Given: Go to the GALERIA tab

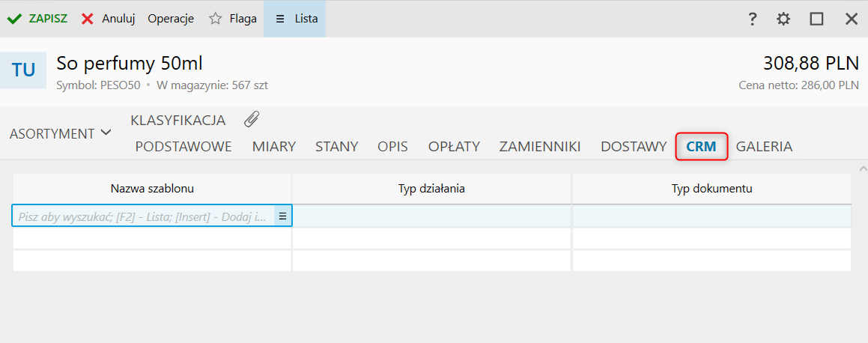Looking at the screenshot, I should (764, 147).
